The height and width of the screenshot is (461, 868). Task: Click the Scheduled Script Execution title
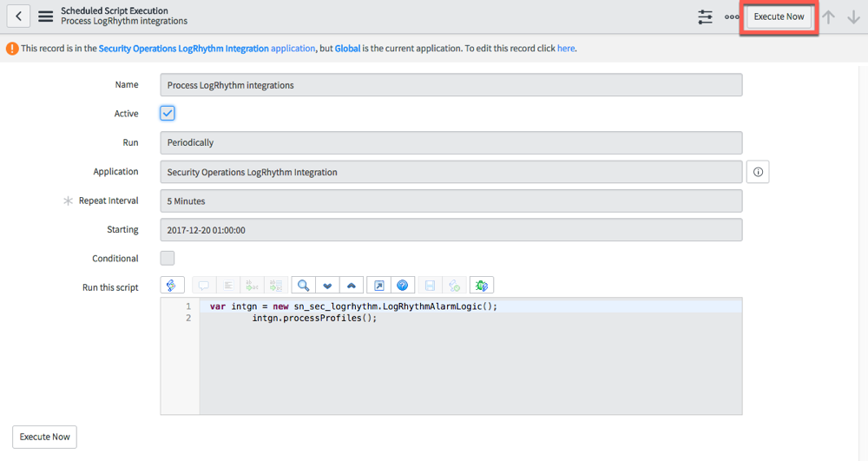pyautogui.click(x=115, y=10)
